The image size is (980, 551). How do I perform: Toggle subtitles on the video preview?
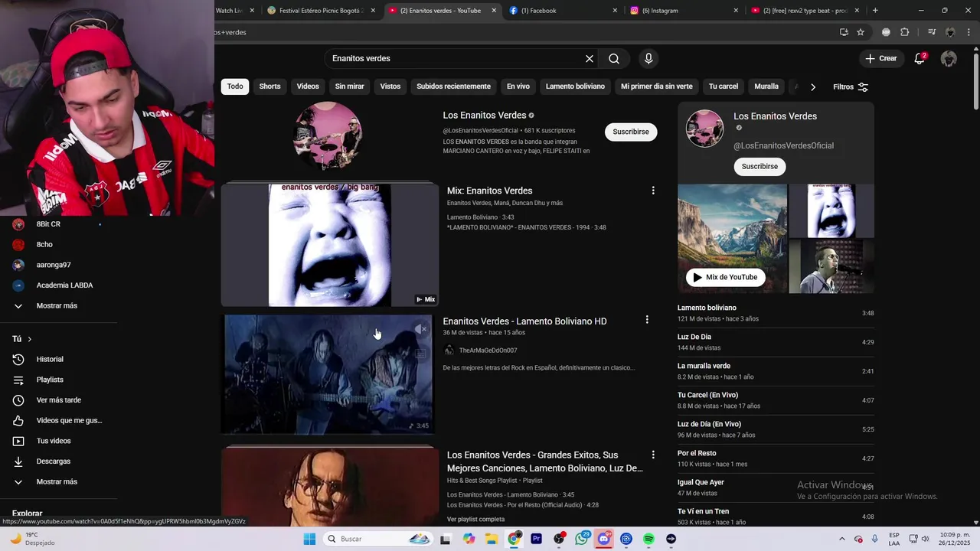tap(420, 354)
